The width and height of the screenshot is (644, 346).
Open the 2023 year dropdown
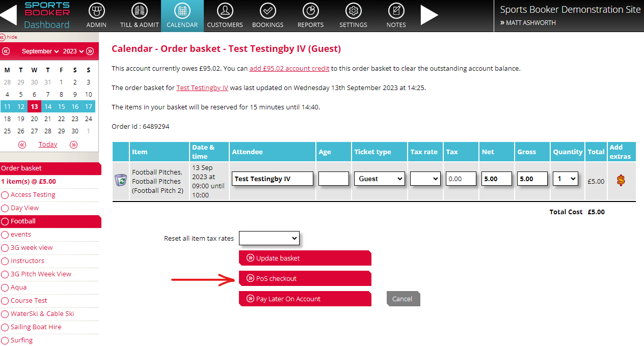point(73,51)
